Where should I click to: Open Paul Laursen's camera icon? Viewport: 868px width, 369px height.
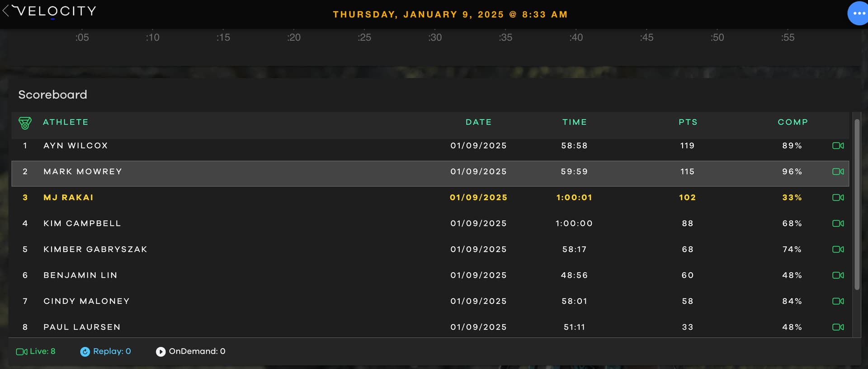click(838, 327)
